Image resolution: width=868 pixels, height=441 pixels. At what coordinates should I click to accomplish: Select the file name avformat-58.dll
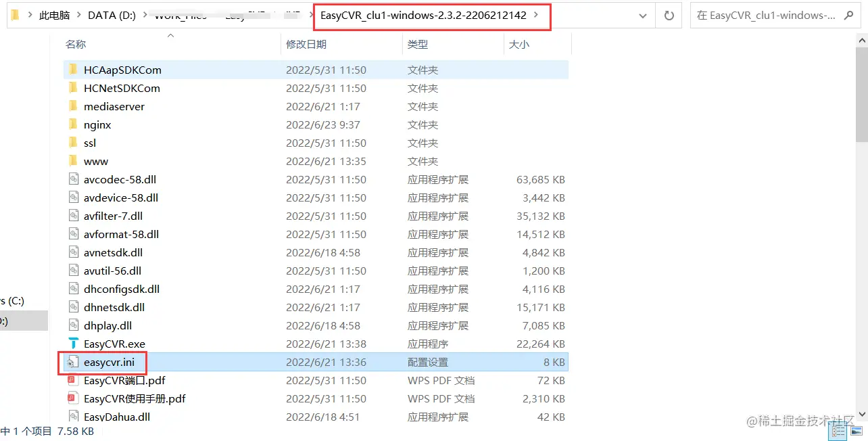[x=121, y=234]
